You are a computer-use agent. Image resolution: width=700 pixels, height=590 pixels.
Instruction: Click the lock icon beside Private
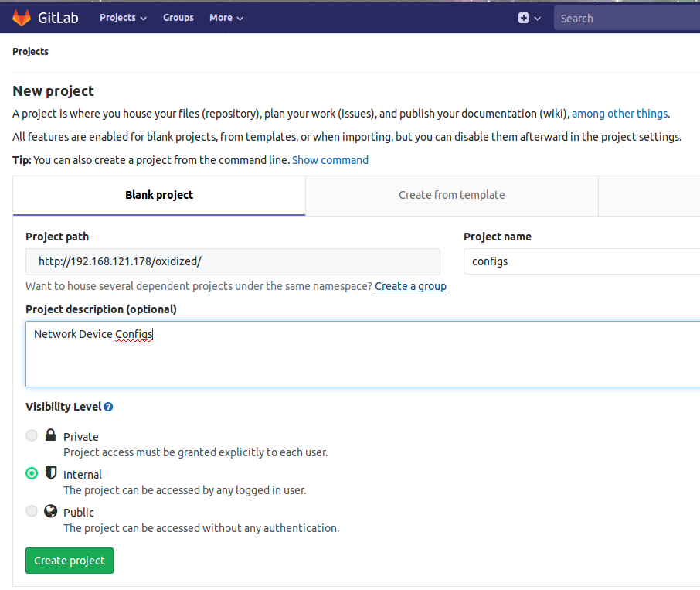click(x=50, y=435)
